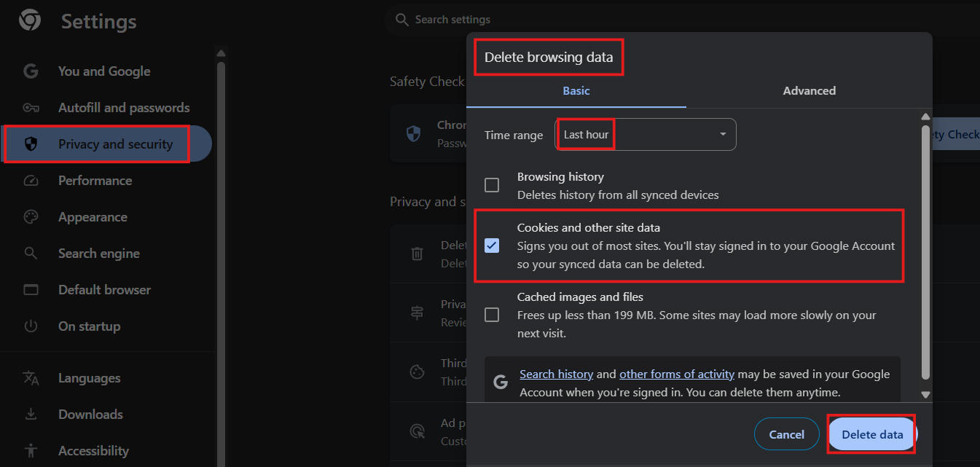
Task: Uncheck Cookies and other site data
Action: point(492,246)
